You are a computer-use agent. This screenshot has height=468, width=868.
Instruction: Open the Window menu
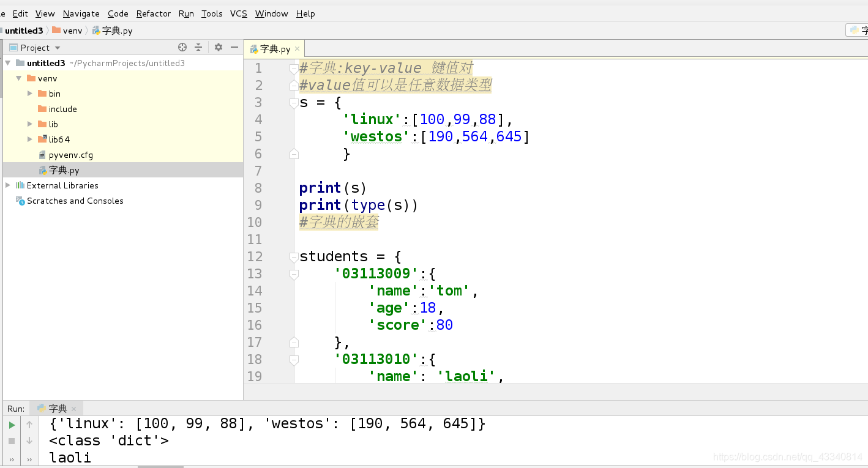coord(272,13)
